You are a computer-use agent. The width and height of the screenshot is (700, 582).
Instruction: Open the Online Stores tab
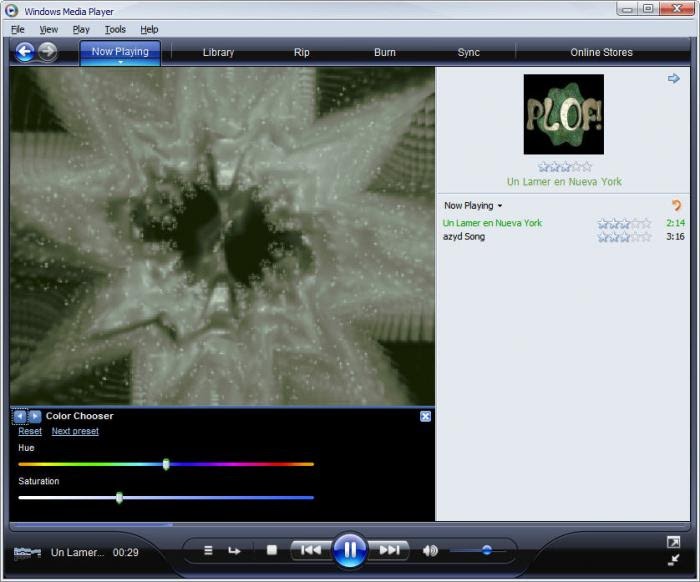(601, 52)
